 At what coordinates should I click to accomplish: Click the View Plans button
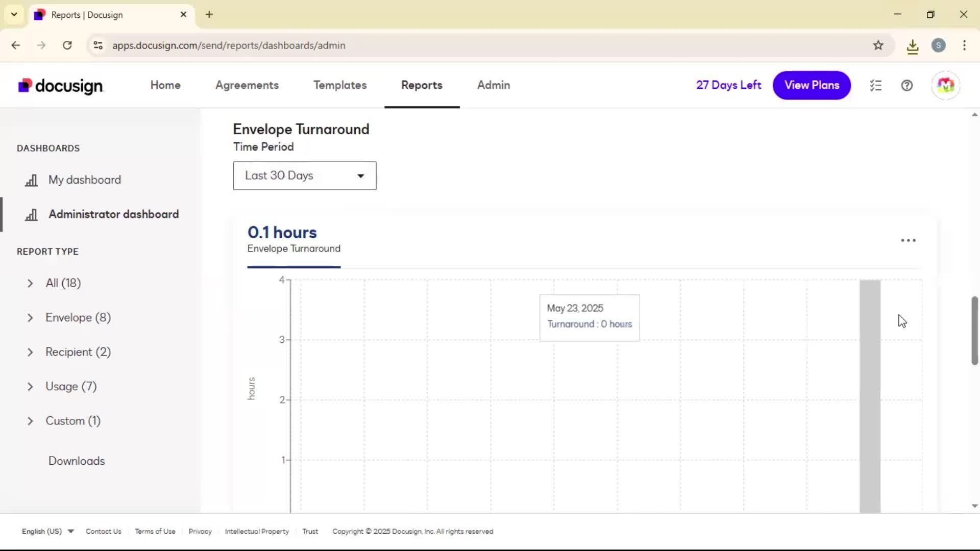tap(812, 85)
